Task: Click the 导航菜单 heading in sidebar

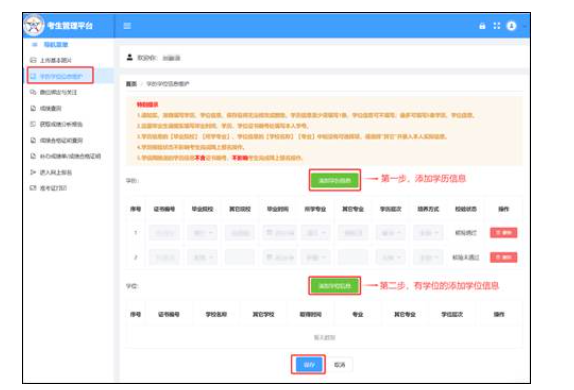Action: pyautogui.click(x=56, y=45)
